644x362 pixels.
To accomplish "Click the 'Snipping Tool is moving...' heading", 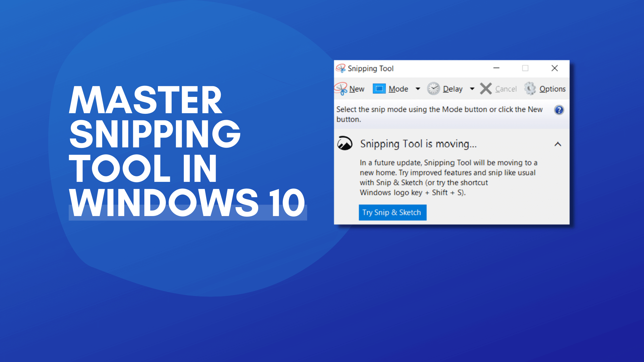I will coord(418,144).
